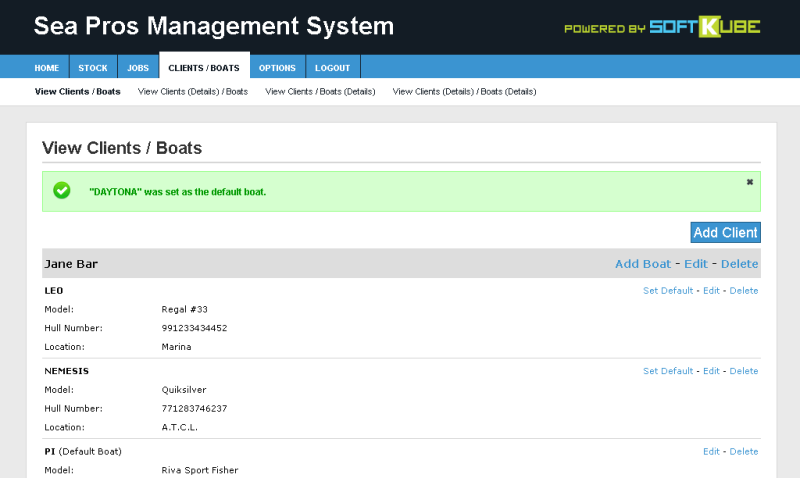This screenshot has width=800, height=478.
Task: Set LEO as the default boat
Action: point(668,291)
